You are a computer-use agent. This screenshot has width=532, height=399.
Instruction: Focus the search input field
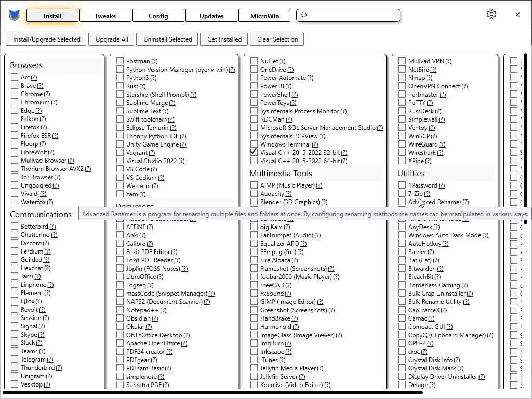348,16
